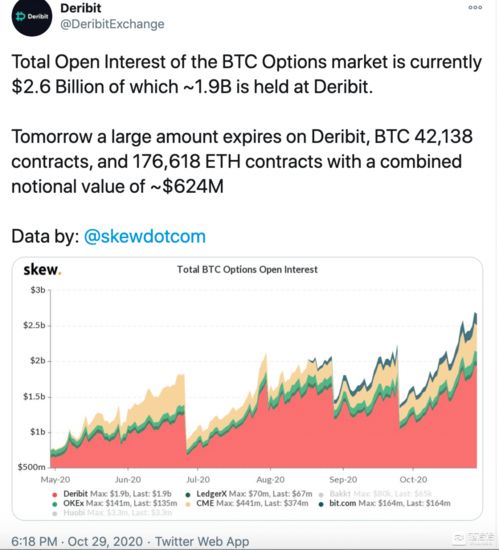Viewport: 499px width, 550px height.
Task: Open the tweet's three-dot more menu
Action: pos(475,7)
